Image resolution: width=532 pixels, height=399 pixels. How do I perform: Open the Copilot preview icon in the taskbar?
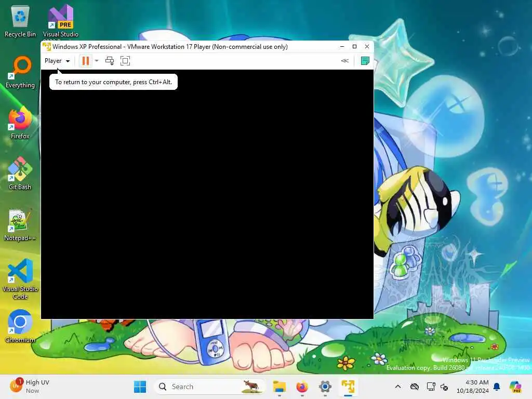pos(515,387)
